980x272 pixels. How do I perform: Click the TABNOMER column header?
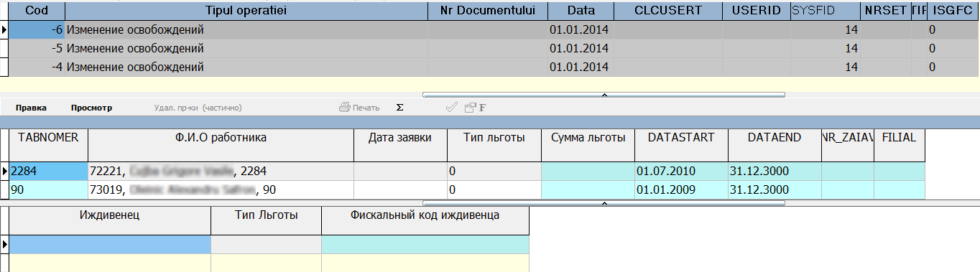point(48,145)
